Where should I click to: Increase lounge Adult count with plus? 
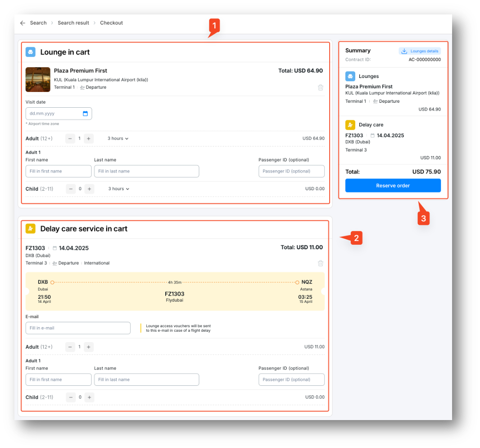click(89, 138)
